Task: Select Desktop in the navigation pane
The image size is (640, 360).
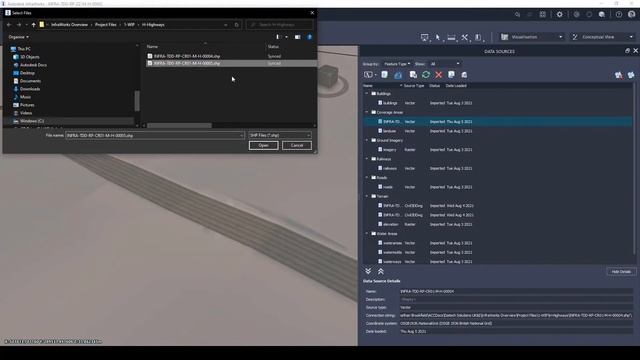Action: [x=27, y=73]
